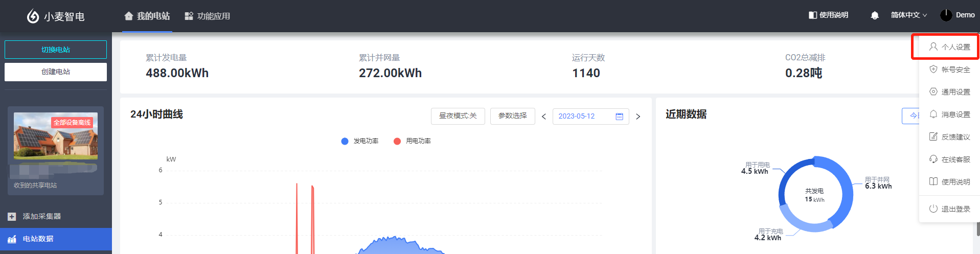Go to previous date with left chevron
The image size is (980, 254).
tap(544, 117)
